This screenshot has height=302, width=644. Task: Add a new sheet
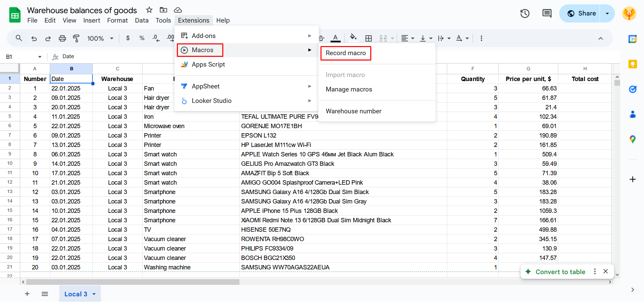tap(27, 294)
